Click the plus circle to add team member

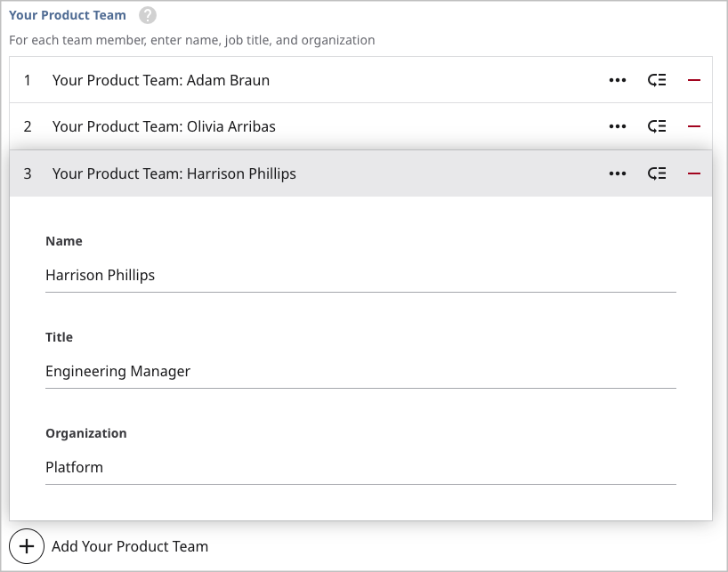click(x=27, y=546)
